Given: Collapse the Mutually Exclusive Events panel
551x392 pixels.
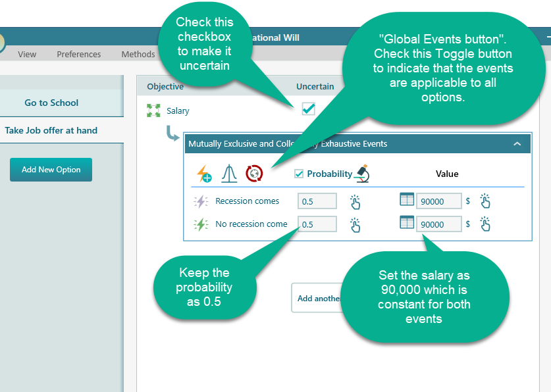Looking at the screenshot, I should pos(517,143).
